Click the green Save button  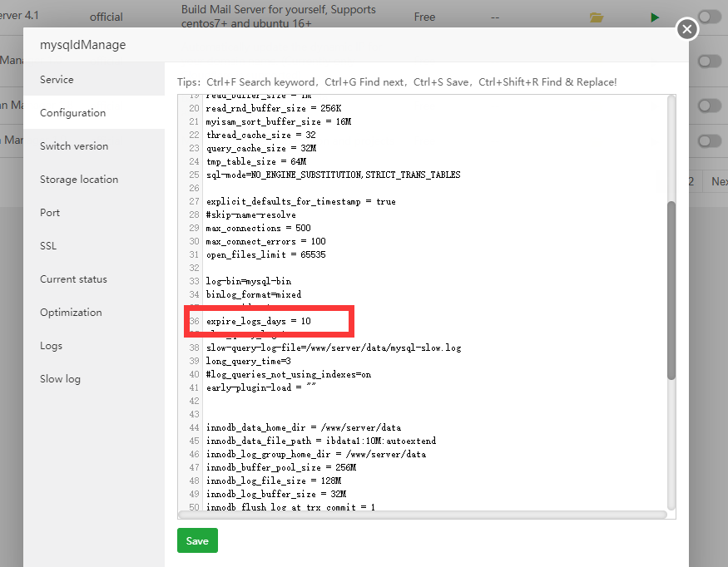(x=197, y=540)
